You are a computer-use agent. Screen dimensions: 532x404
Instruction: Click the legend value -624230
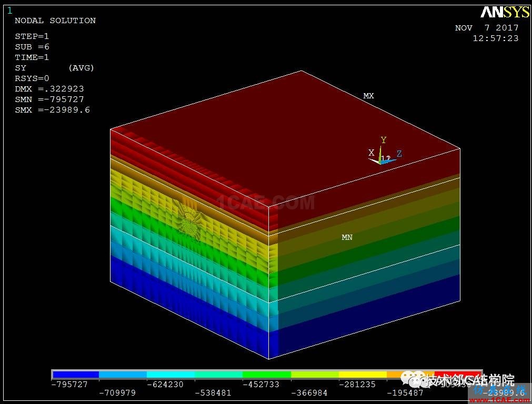[165, 385]
